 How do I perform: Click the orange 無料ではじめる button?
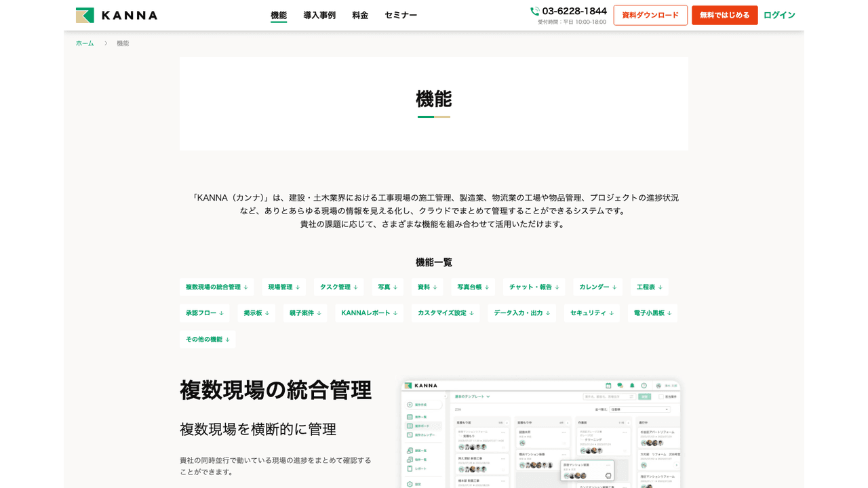725,15
